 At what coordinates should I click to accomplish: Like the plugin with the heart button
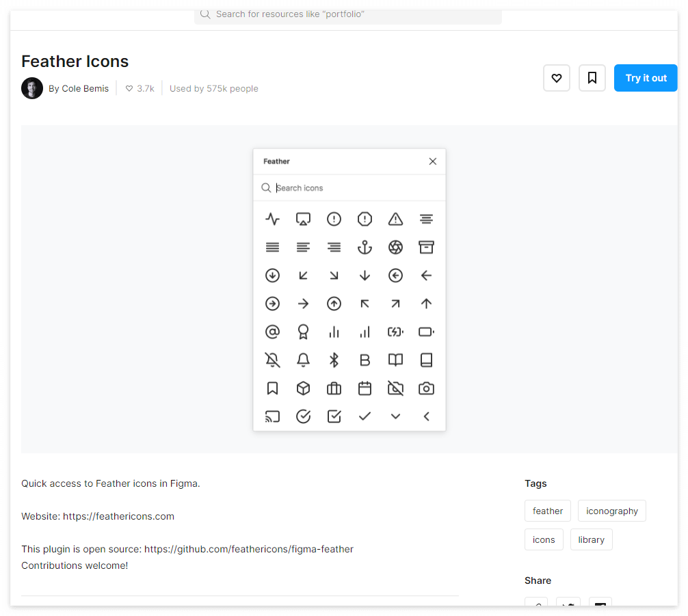[557, 78]
